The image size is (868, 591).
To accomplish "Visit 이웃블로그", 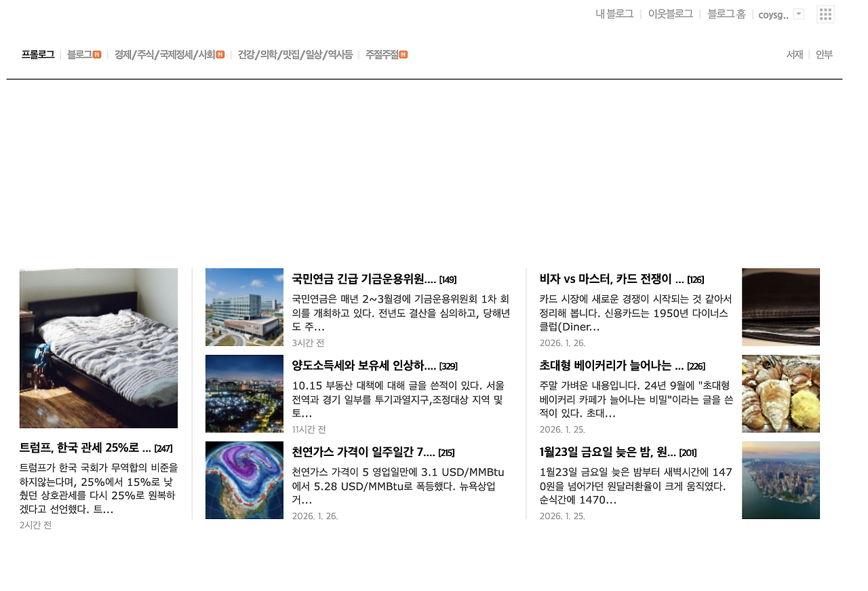I will (x=670, y=14).
